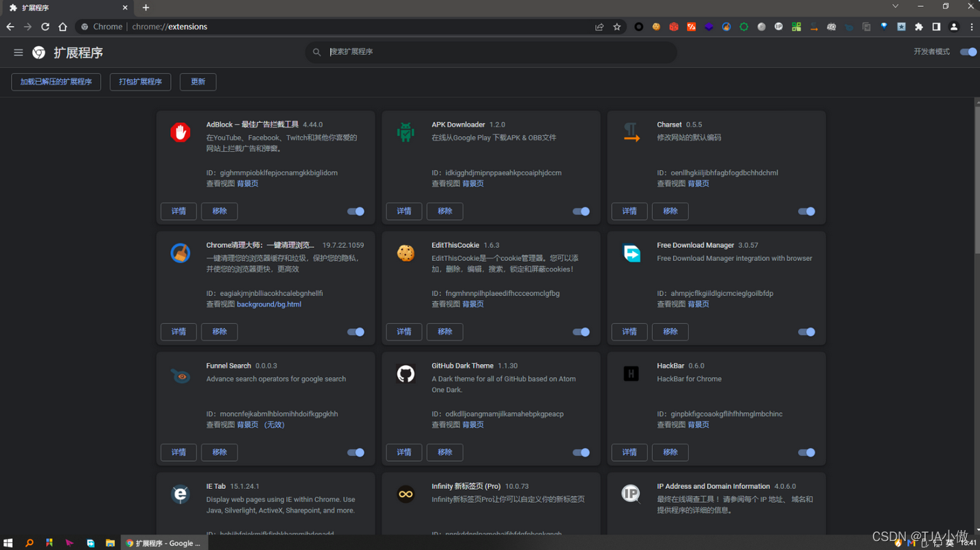Click the AdBlock red hand icon
Screen dimensions: 980x550
[180, 133]
